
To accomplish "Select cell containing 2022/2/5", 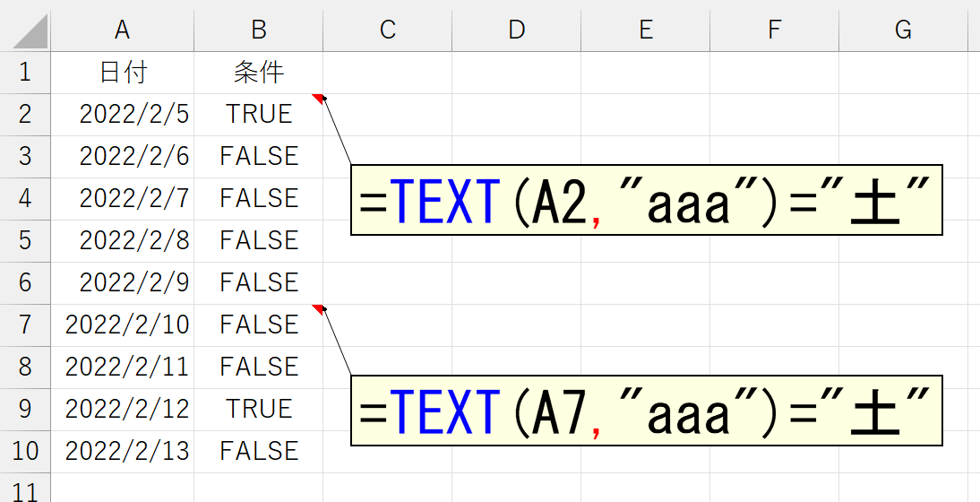I will pyautogui.click(x=123, y=115).
